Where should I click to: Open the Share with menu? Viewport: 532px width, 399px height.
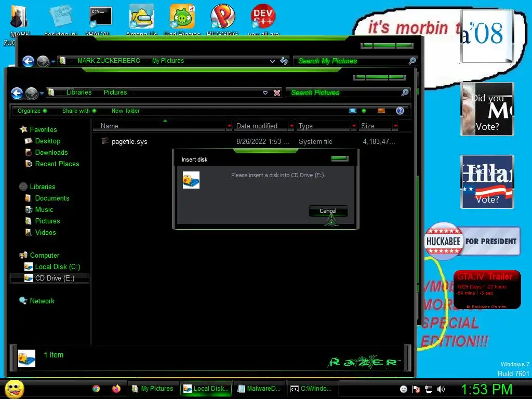pyautogui.click(x=79, y=111)
